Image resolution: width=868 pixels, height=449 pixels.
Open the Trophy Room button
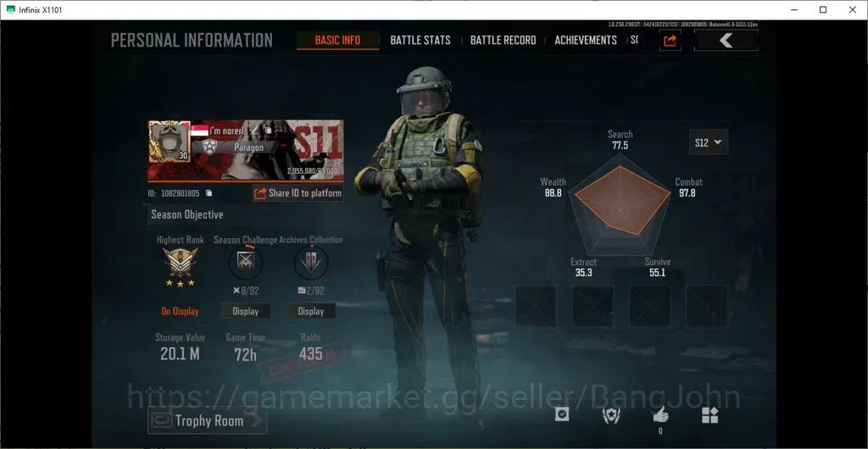tap(207, 421)
